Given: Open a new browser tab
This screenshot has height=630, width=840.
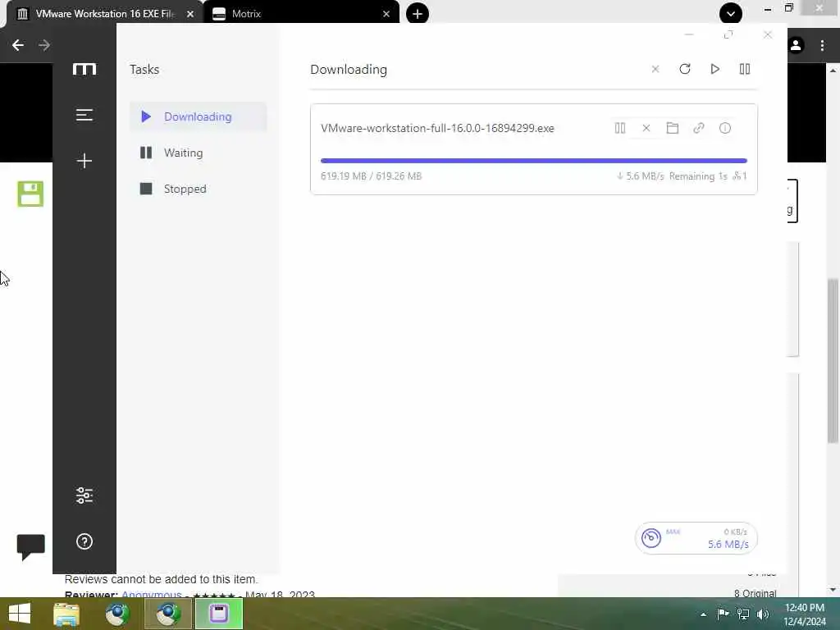Looking at the screenshot, I should (418, 13).
